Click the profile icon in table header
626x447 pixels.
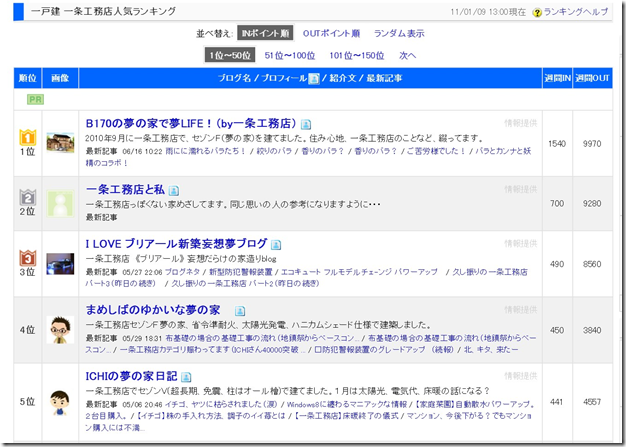point(314,79)
